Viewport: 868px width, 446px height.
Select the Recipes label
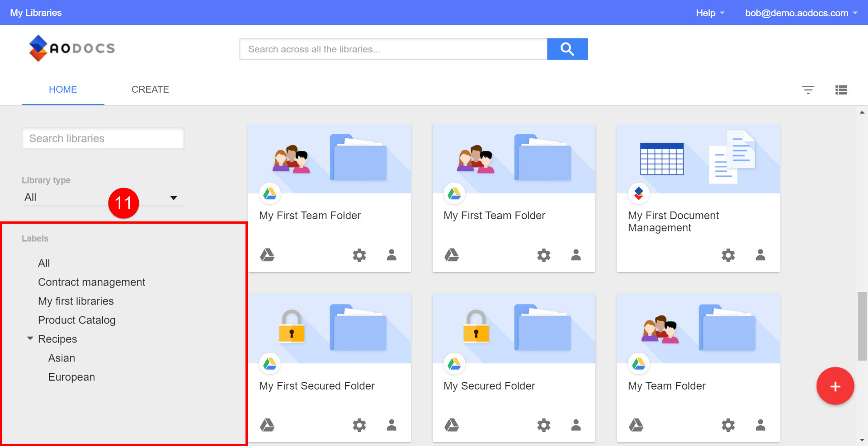pos(57,339)
